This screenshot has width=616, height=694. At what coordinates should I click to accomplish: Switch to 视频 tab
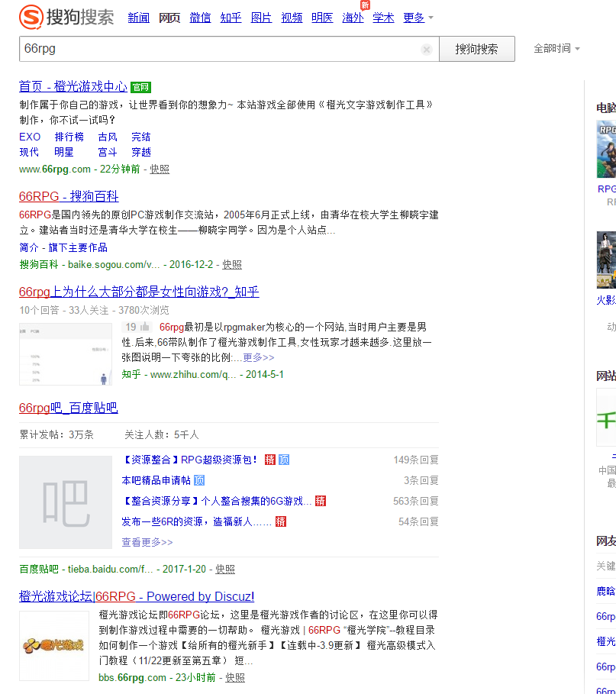pos(292,18)
